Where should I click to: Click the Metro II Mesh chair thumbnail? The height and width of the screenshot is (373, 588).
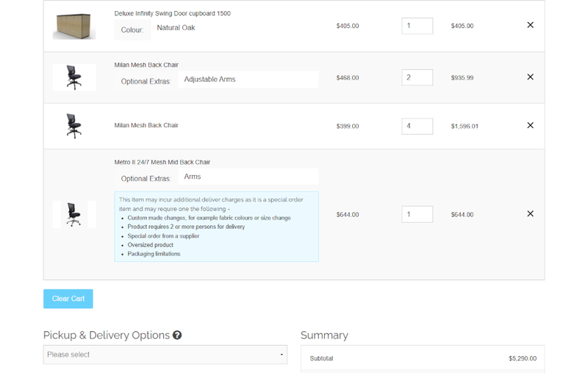[x=74, y=214]
